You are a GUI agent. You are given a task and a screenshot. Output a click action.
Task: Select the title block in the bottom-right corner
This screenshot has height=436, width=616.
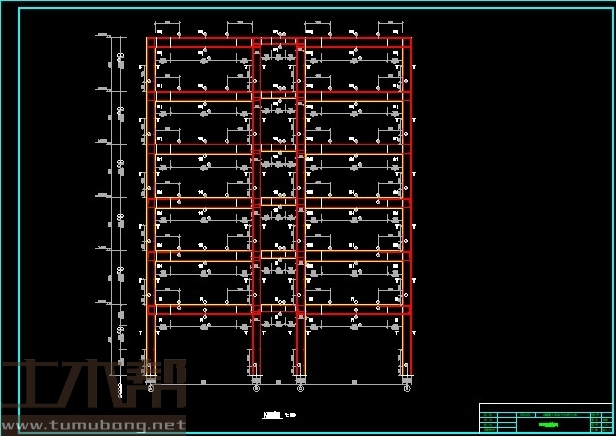pos(545,418)
